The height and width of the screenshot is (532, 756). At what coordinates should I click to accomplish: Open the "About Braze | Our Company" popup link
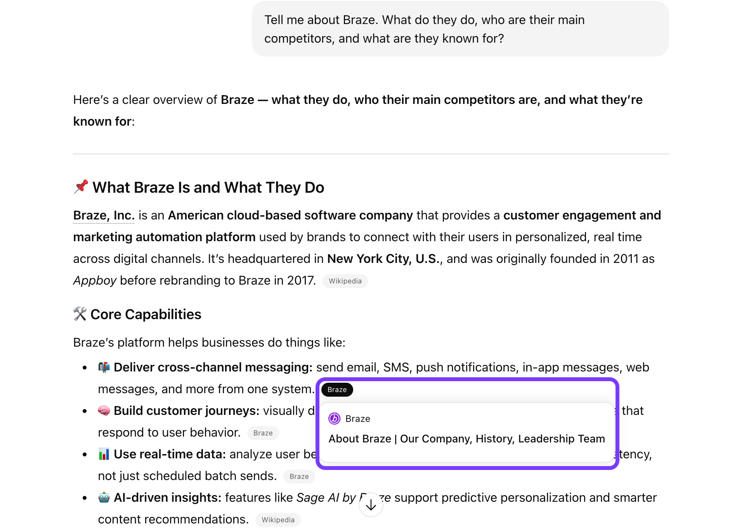(x=466, y=439)
